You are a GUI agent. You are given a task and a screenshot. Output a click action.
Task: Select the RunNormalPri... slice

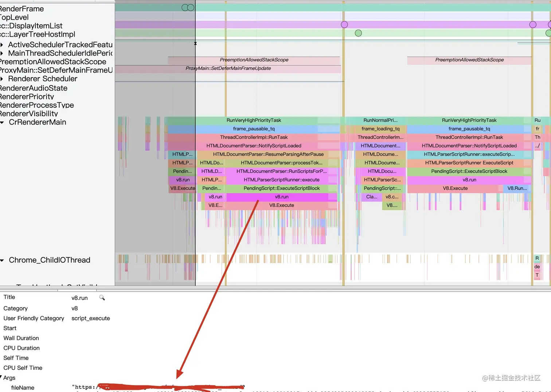pos(380,120)
